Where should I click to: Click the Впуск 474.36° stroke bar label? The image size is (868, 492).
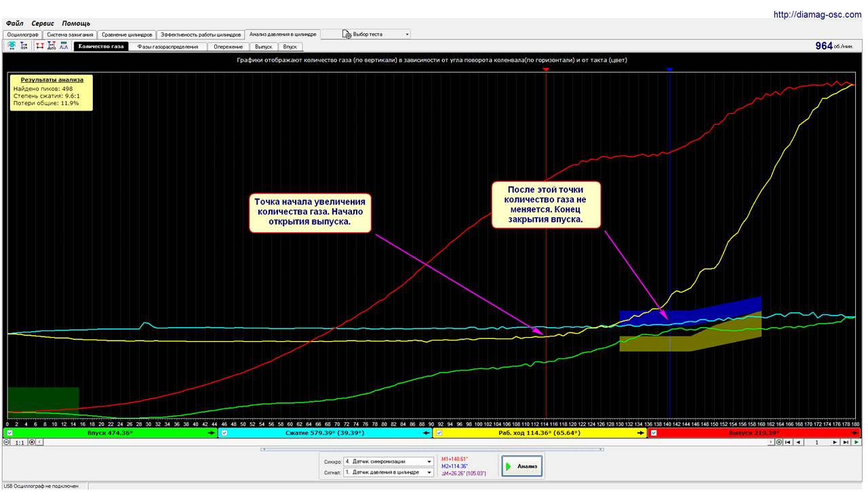pyautogui.click(x=110, y=433)
